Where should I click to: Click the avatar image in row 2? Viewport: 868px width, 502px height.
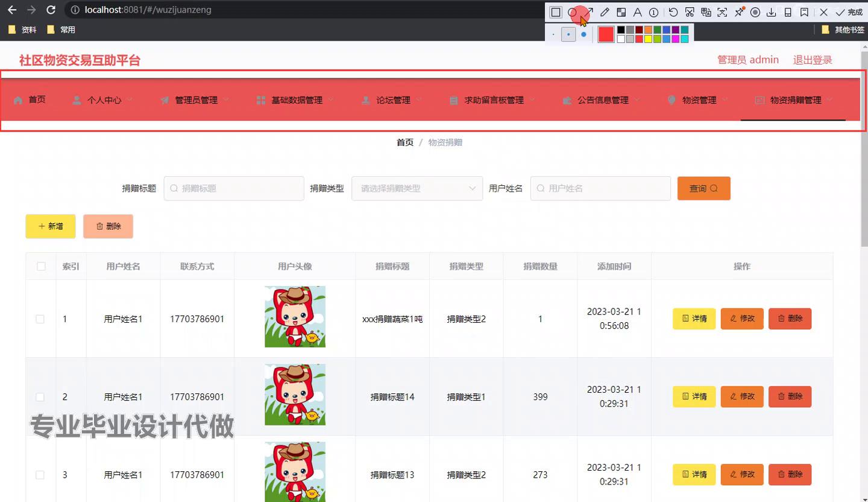click(295, 395)
